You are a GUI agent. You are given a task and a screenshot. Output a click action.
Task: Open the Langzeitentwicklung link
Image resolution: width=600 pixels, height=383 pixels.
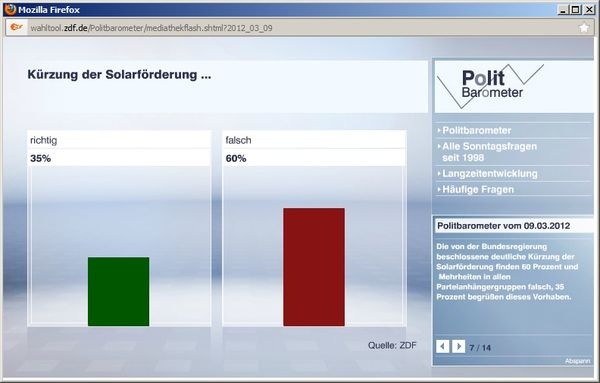click(x=489, y=174)
